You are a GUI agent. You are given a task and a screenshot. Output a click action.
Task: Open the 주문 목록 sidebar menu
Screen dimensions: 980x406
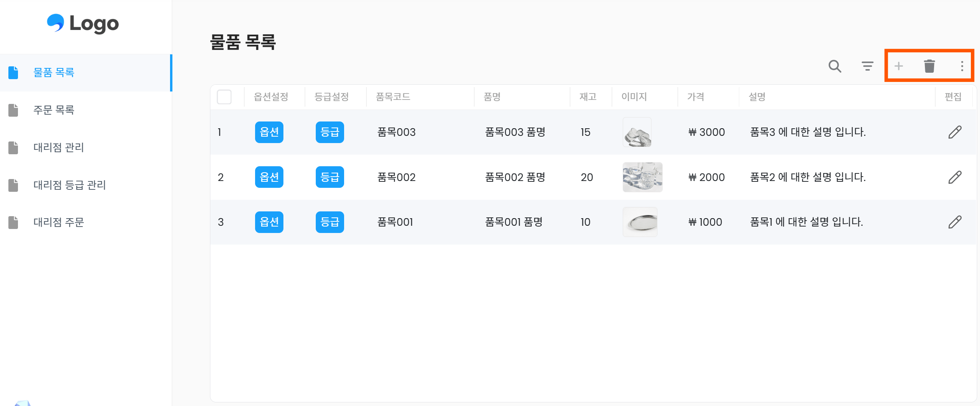54,110
